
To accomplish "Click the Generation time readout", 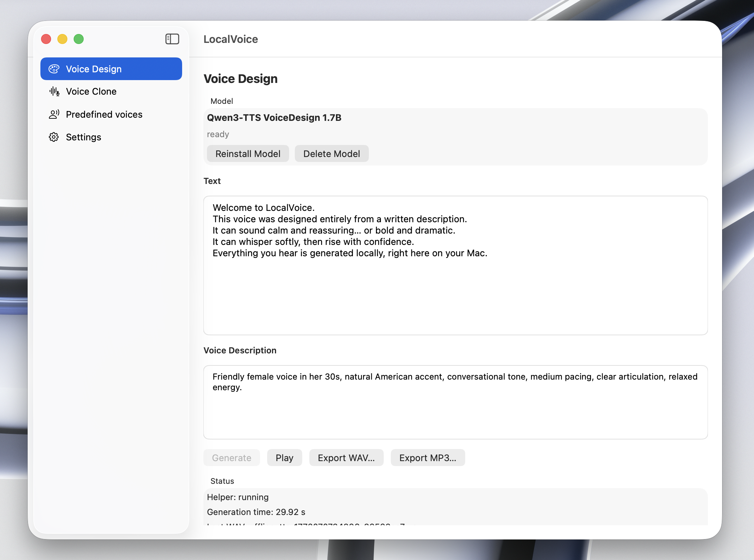I will click(x=256, y=512).
